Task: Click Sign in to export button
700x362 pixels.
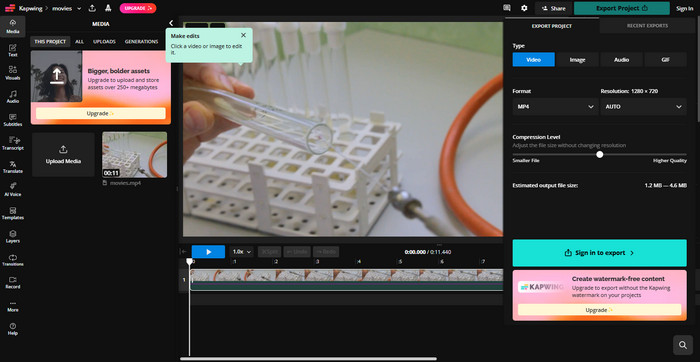Action: pos(600,253)
